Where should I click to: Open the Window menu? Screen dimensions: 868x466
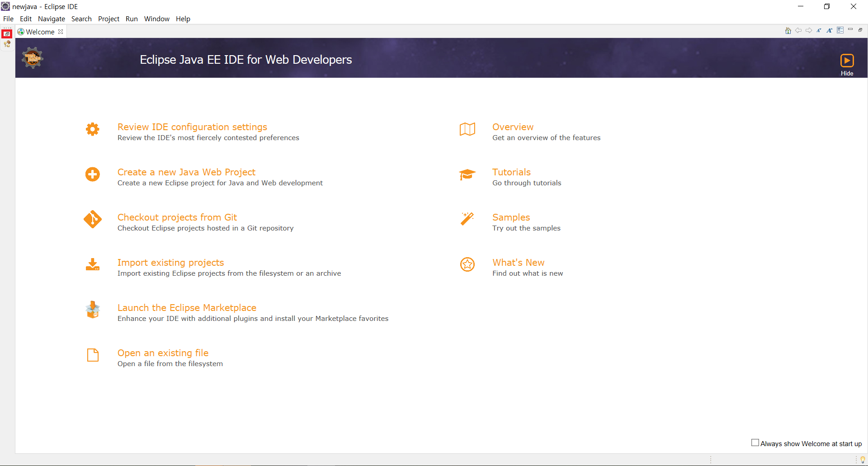click(x=157, y=19)
